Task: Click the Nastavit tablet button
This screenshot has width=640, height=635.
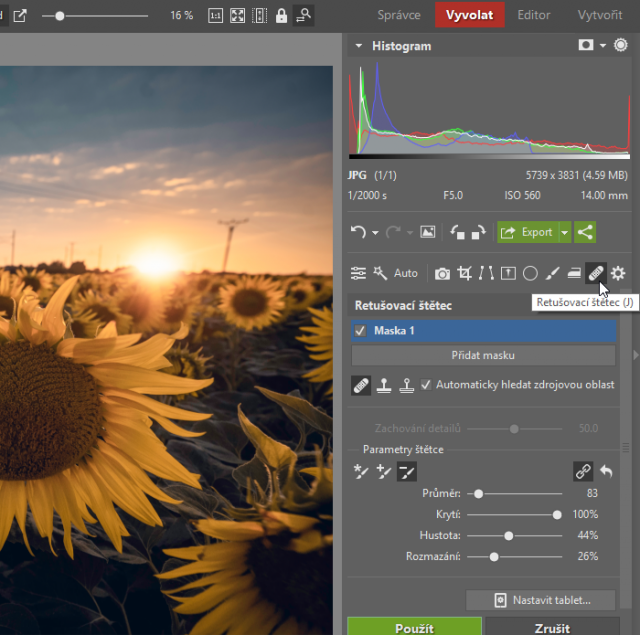Action: click(x=540, y=600)
